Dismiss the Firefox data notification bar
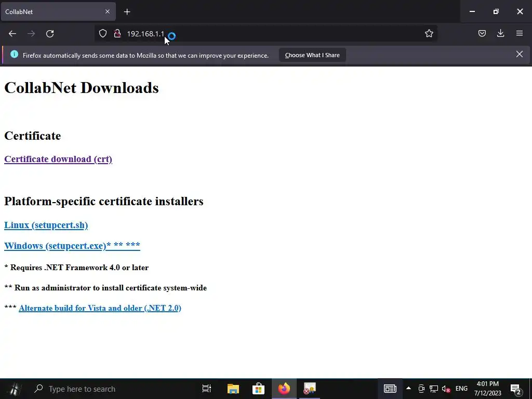 pos(520,54)
